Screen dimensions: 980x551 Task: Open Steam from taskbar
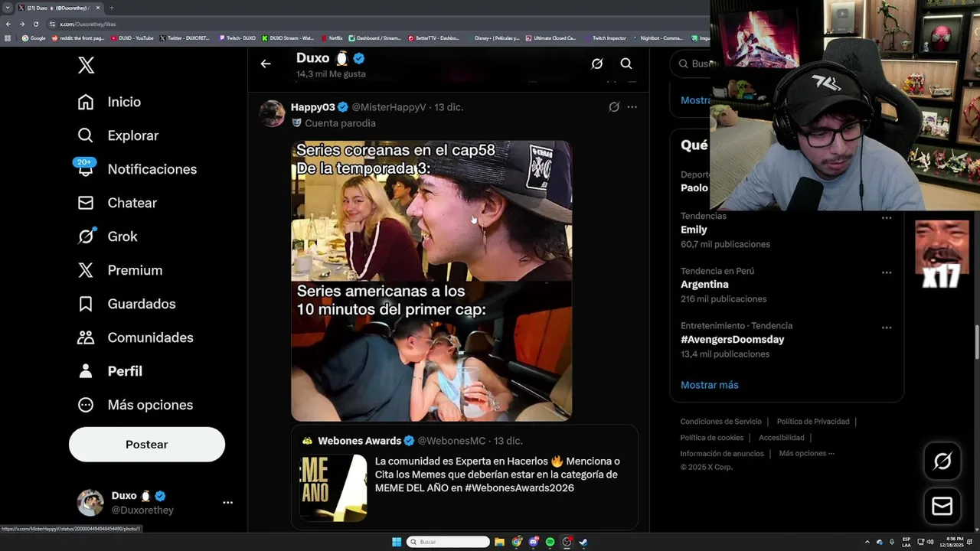583,542
